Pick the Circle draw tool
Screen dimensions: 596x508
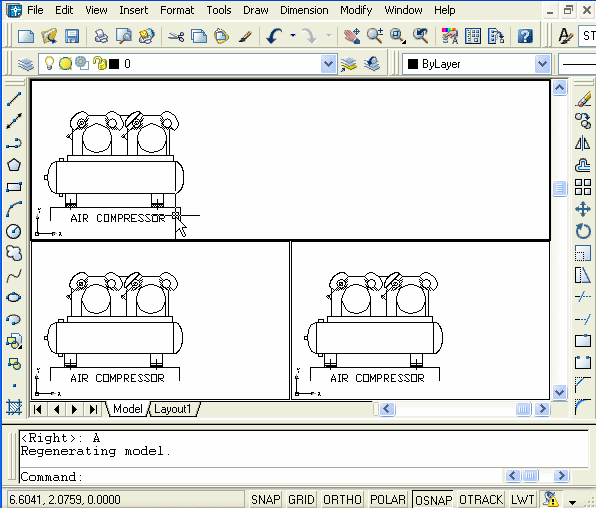pyautogui.click(x=14, y=231)
